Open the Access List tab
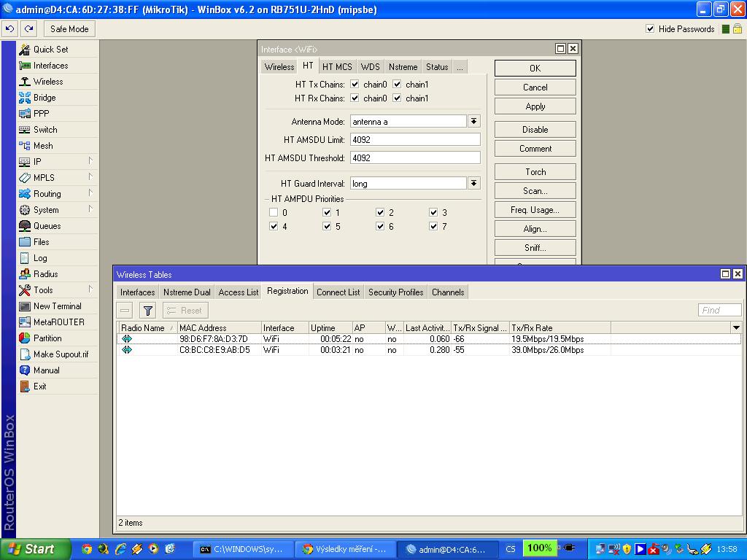747x560 pixels. 239,292
